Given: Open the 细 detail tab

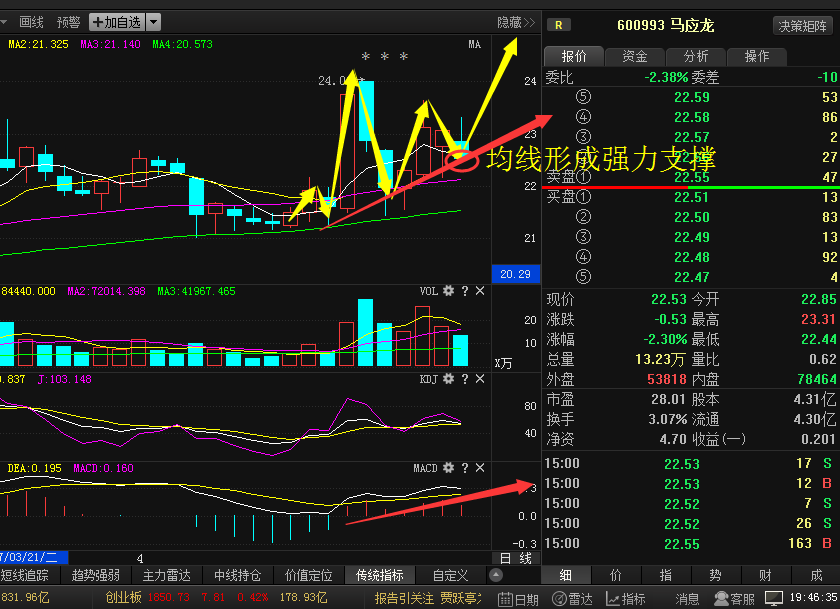Looking at the screenshot, I should pos(566,575).
